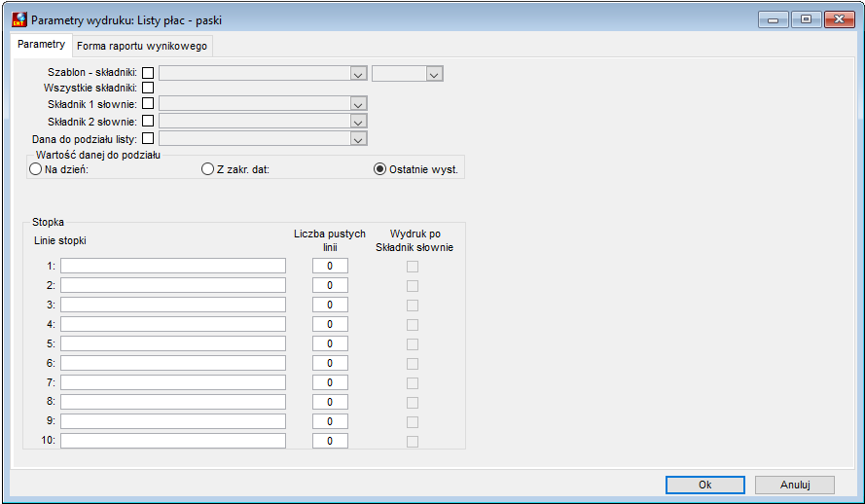Cancel the dialog with Anuluj
The width and height of the screenshot is (865, 504).
795,485
